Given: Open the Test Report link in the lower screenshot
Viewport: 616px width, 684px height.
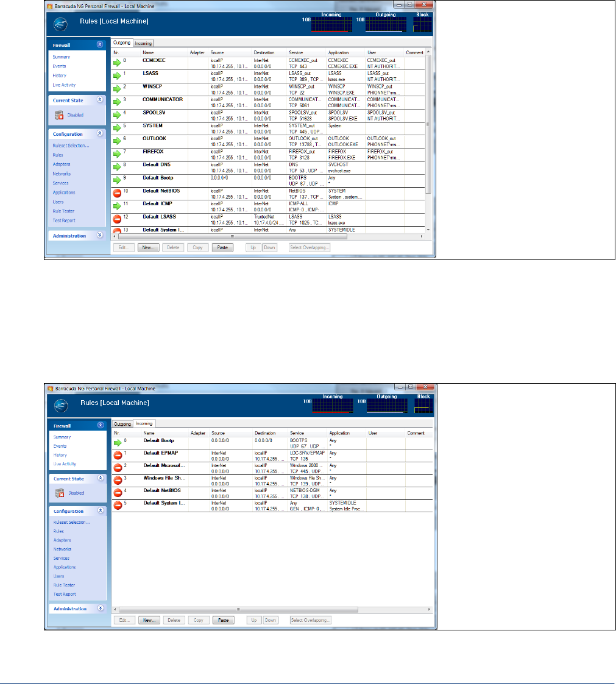Looking at the screenshot, I should coord(65,594).
